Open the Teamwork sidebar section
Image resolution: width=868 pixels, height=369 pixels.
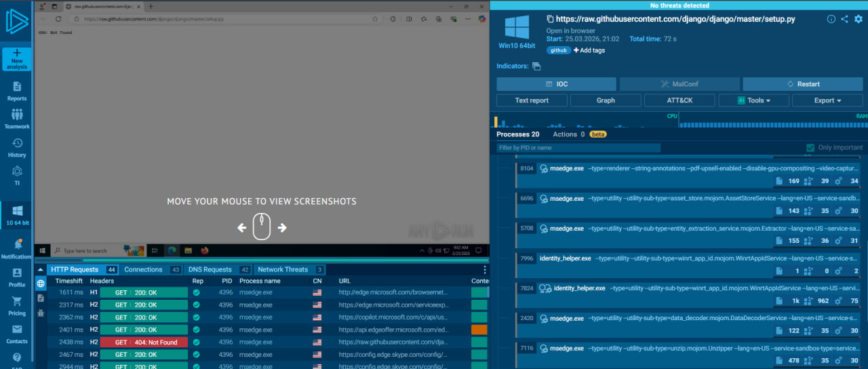pyautogui.click(x=17, y=119)
